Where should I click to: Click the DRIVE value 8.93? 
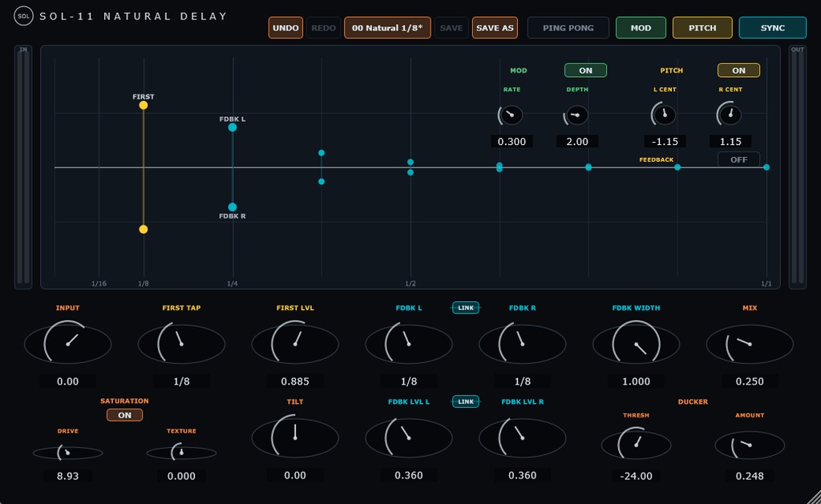(67, 476)
